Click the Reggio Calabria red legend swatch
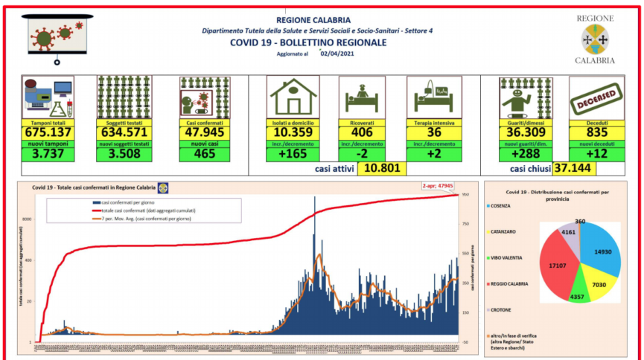This screenshot has width=644, height=360. [x=487, y=283]
